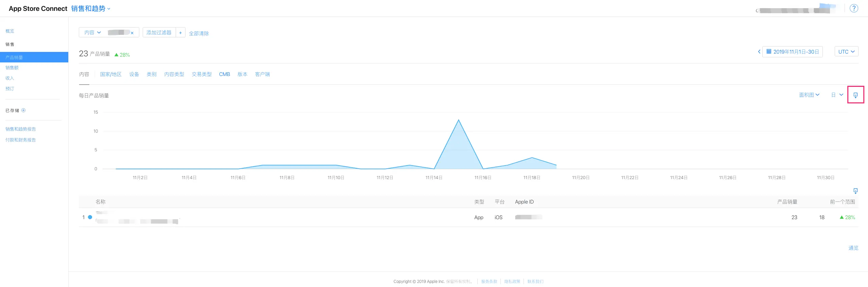Click the iOS platform cell
868x287 pixels.
(x=498, y=217)
